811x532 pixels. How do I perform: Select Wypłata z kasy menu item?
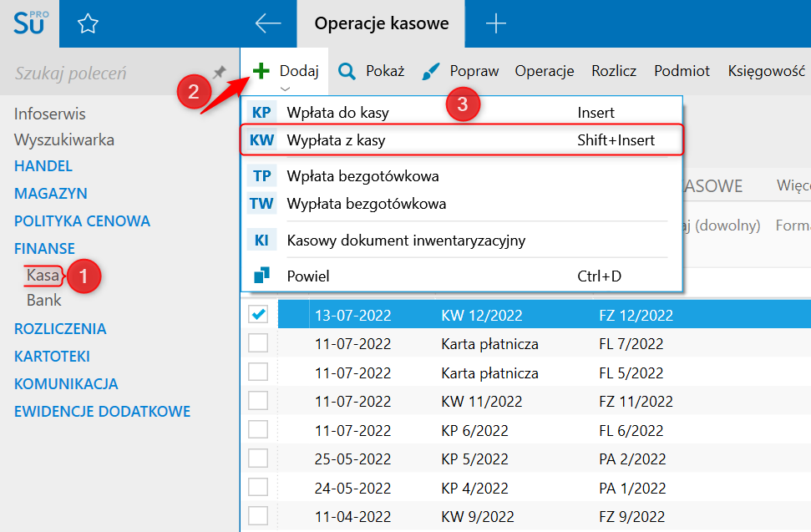point(336,140)
